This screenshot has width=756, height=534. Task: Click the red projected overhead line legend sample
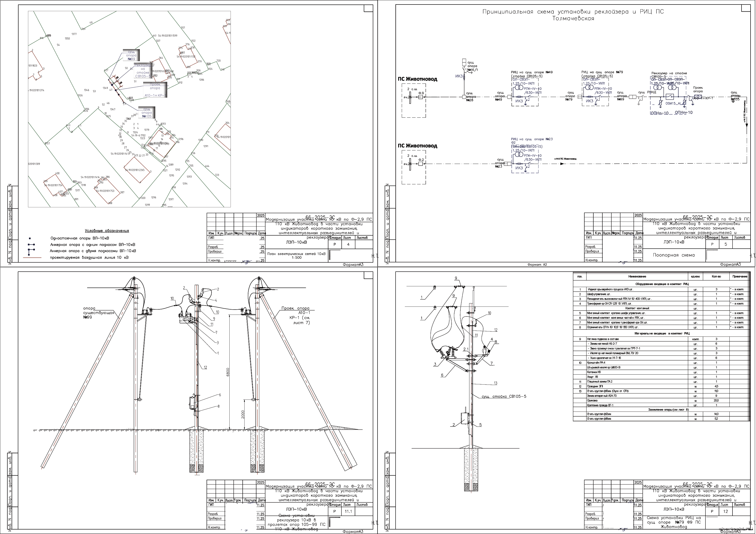point(32,257)
